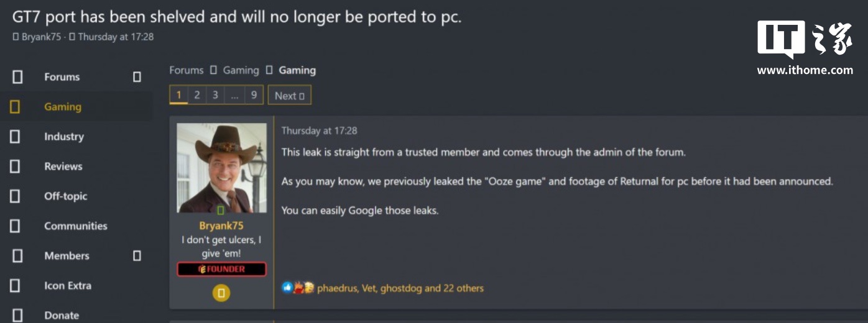Click the yellow round badge under Bryank75

221,293
